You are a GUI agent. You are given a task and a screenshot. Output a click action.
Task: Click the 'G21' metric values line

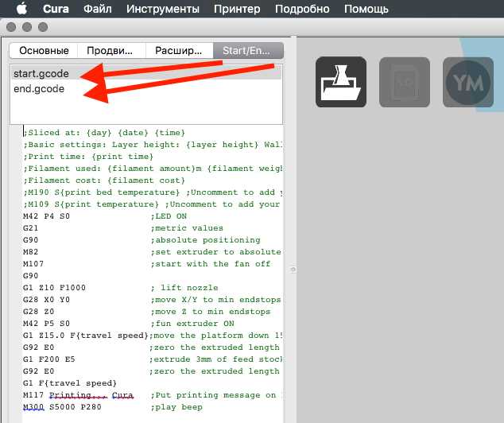pyautogui.click(x=123, y=228)
